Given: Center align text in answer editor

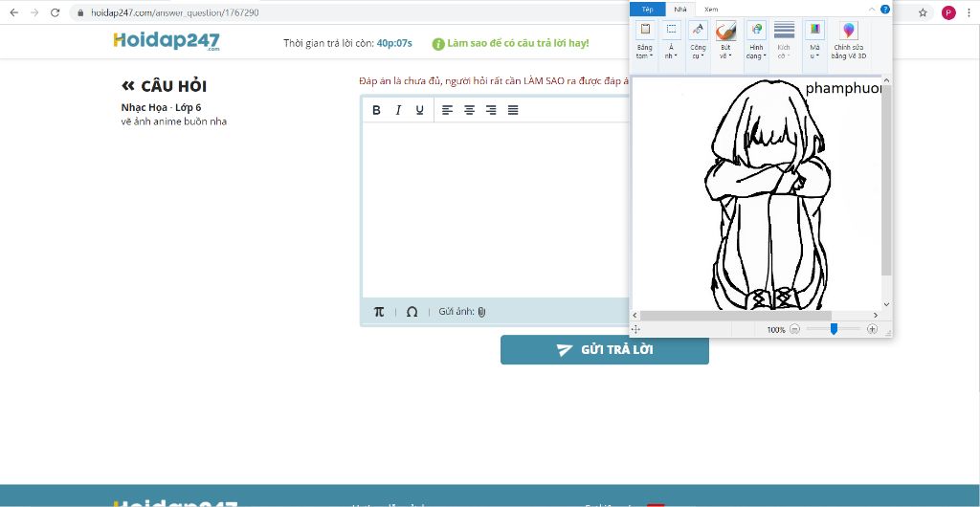Looking at the screenshot, I should click(x=469, y=110).
